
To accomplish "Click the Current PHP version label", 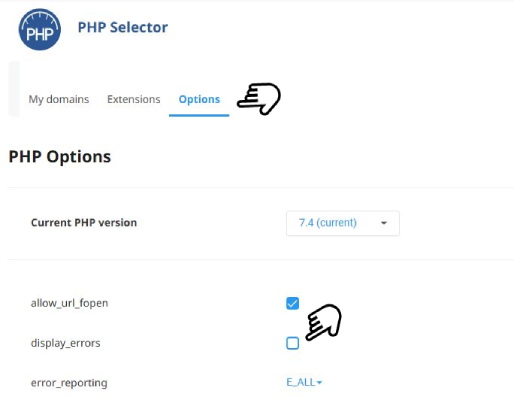I will pos(84,223).
